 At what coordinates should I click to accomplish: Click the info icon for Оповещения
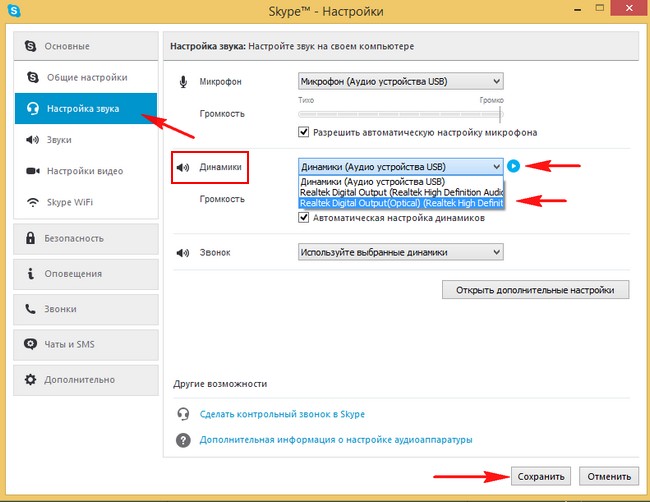30,274
